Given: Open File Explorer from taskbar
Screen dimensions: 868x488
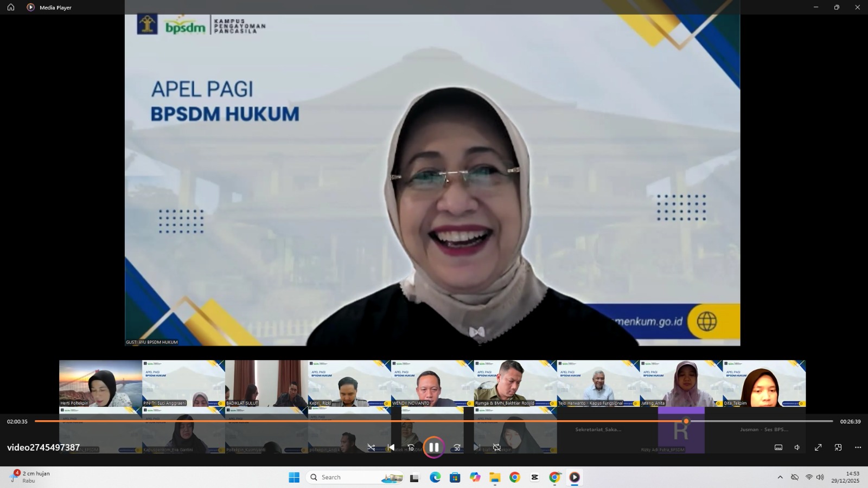Looking at the screenshot, I should point(495,477).
